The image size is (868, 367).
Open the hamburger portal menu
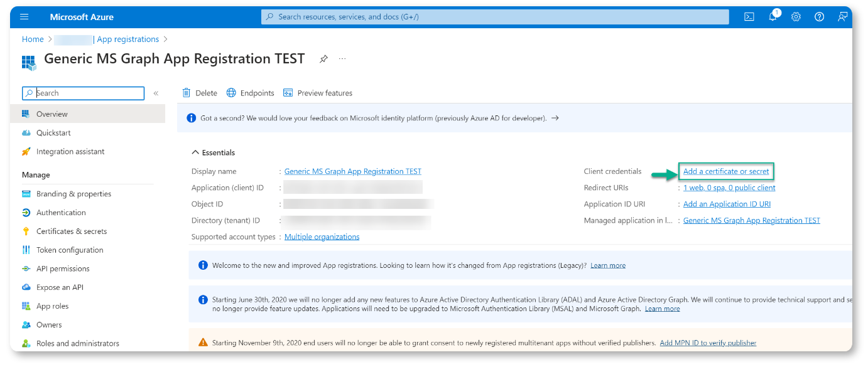[24, 17]
